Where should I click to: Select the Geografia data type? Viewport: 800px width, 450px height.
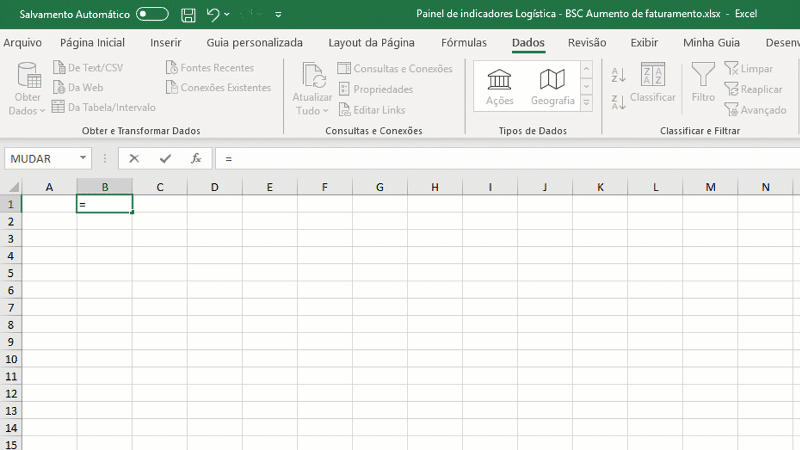click(552, 87)
